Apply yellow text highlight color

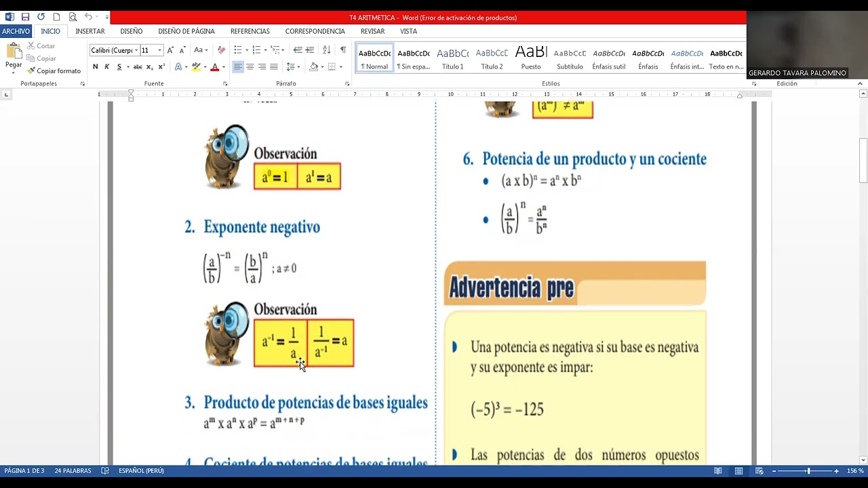pyautogui.click(x=196, y=66)
